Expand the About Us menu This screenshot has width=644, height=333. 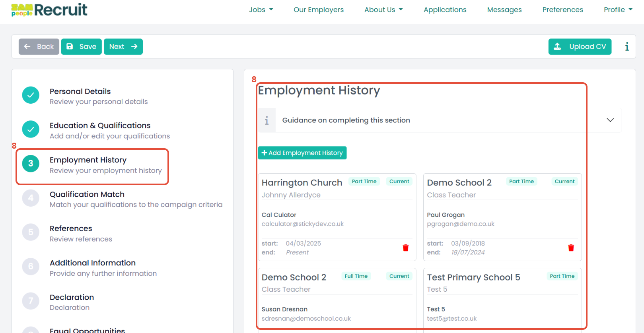[383, 10]
